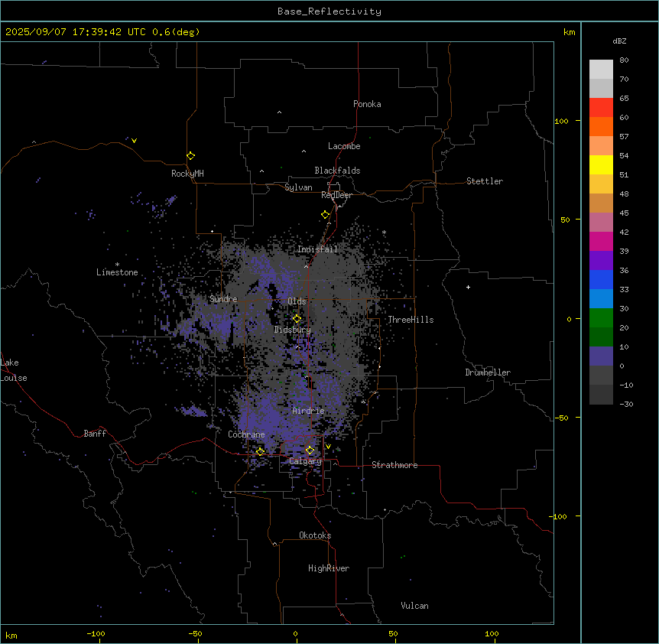Click the -50 tick on right axis
Image resolution: width=659 pixels, height=644 pixels.
[561, 418]
